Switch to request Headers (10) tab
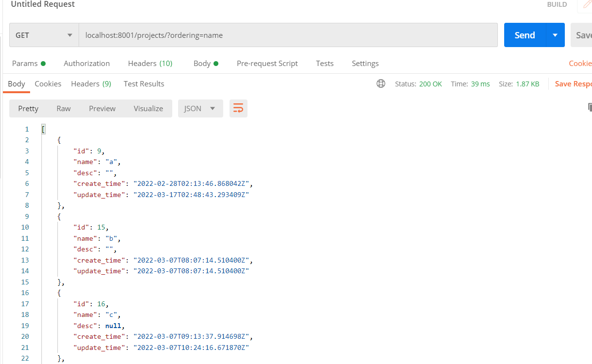This screenshot has width=592, height=364. [150, 64]
